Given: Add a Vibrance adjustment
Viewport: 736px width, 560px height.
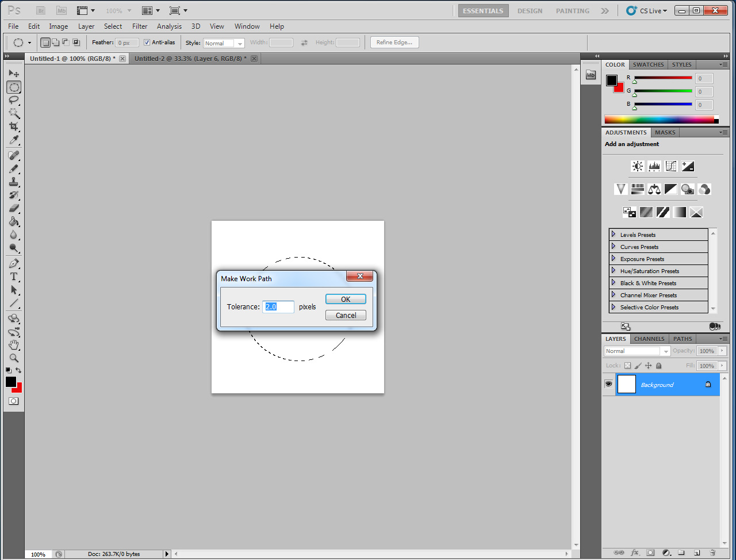Looking at the screenshot, I should click(621, 189).
